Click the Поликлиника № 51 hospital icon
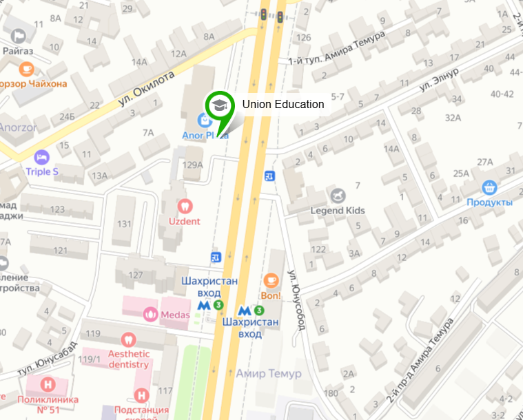The height and width of the screenshot is (420, 523). [48, 385]
